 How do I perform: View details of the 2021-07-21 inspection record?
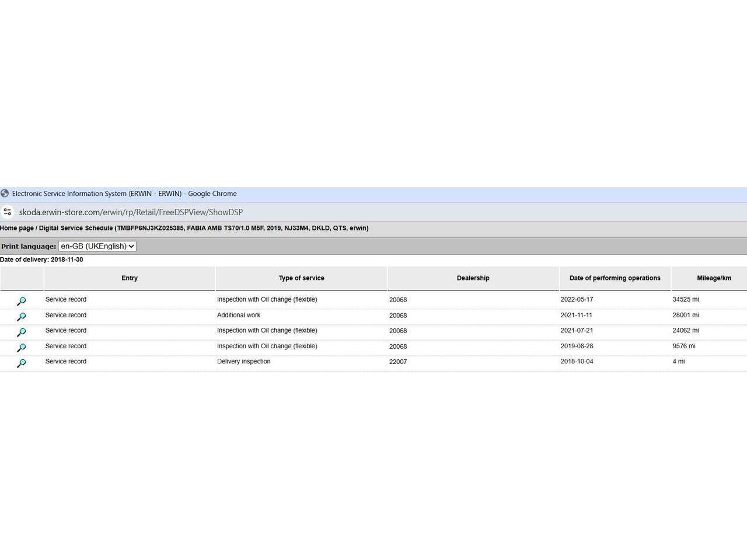(x=22, y=332)
